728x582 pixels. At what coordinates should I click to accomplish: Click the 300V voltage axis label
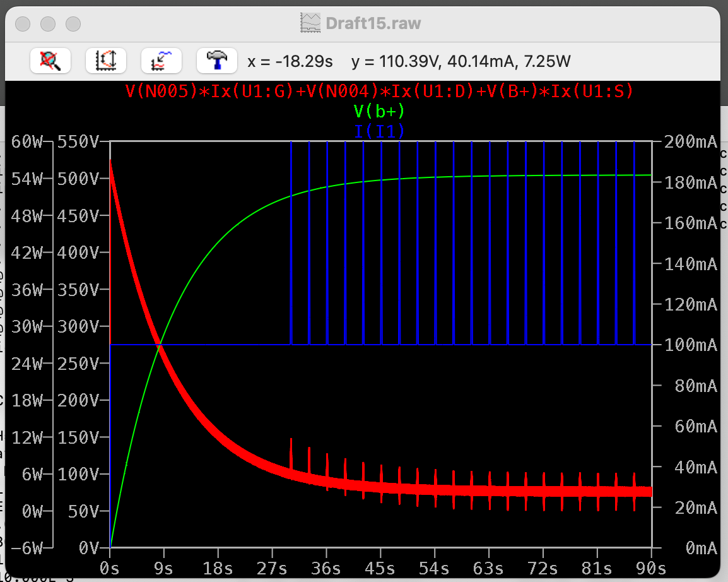point(78,326)
